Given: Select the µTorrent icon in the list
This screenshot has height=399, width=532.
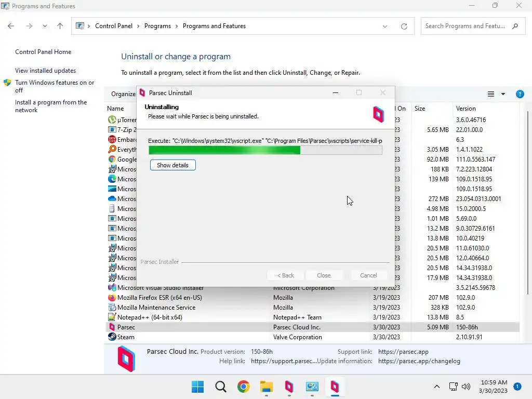Looking at the screenshot, I should 112,120.
